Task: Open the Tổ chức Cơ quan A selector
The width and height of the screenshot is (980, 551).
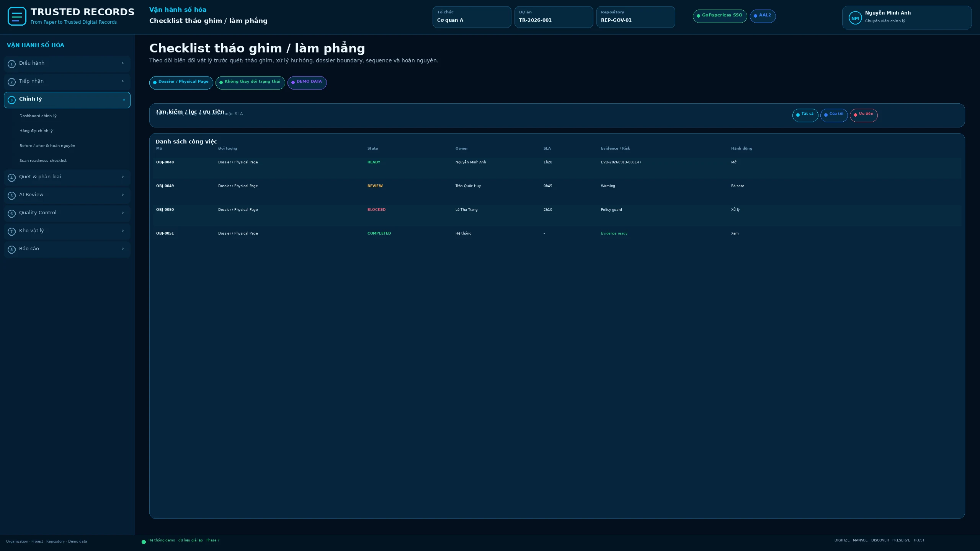Action: (472, 17)
